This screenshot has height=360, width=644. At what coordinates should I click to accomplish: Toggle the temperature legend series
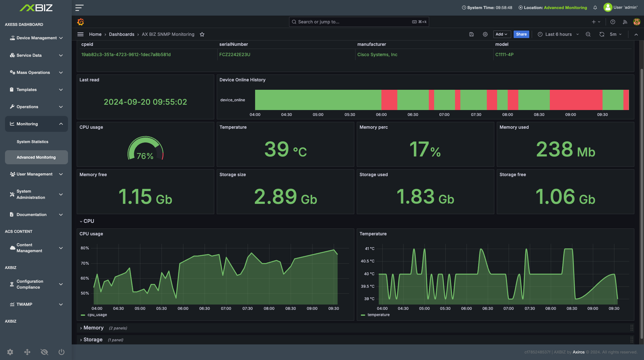point(378,315)
